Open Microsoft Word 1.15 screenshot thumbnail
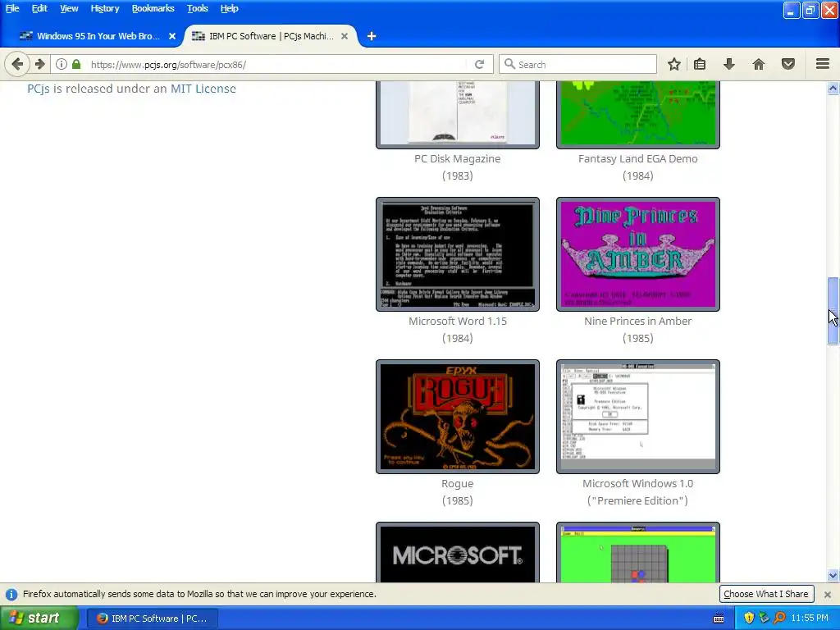Screen dimensions: 840x630 click(x=458, y=254)
